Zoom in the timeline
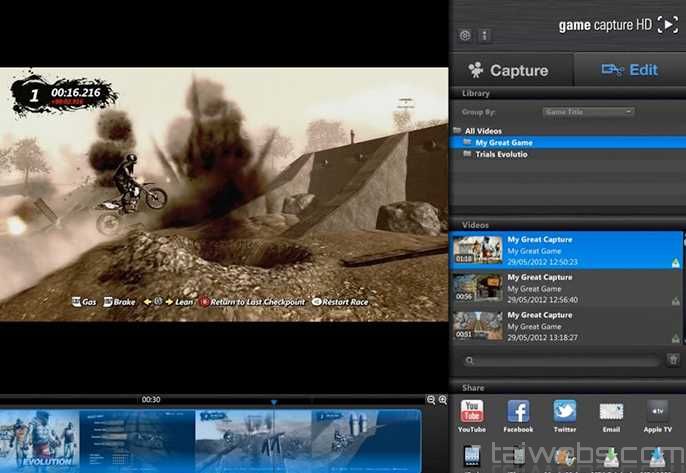 click(443, 400)
